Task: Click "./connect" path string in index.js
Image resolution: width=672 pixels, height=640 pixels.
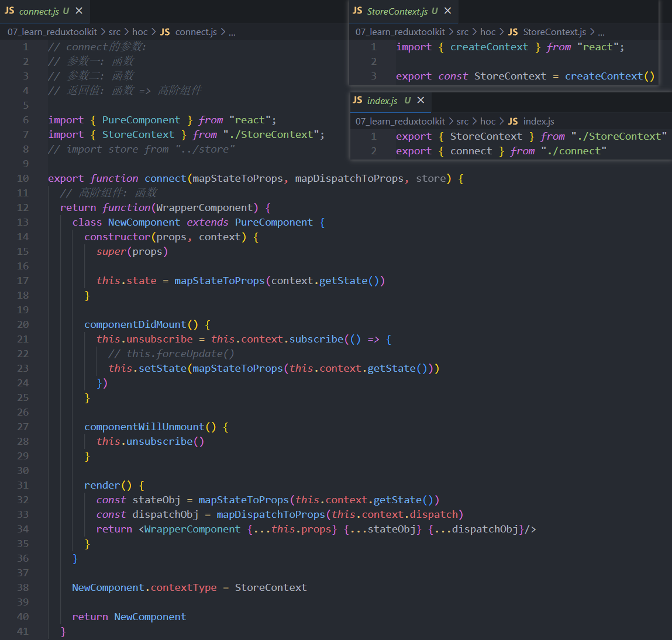Action: click(573, 151)
